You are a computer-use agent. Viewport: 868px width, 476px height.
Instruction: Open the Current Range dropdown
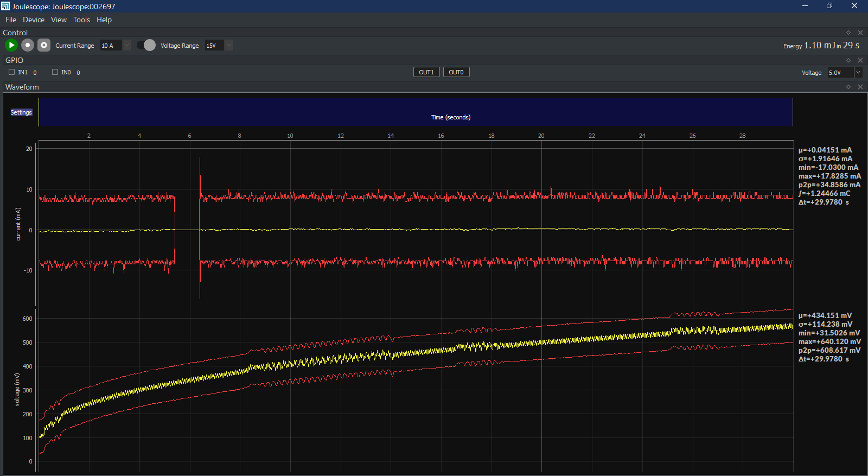[127, 46]
